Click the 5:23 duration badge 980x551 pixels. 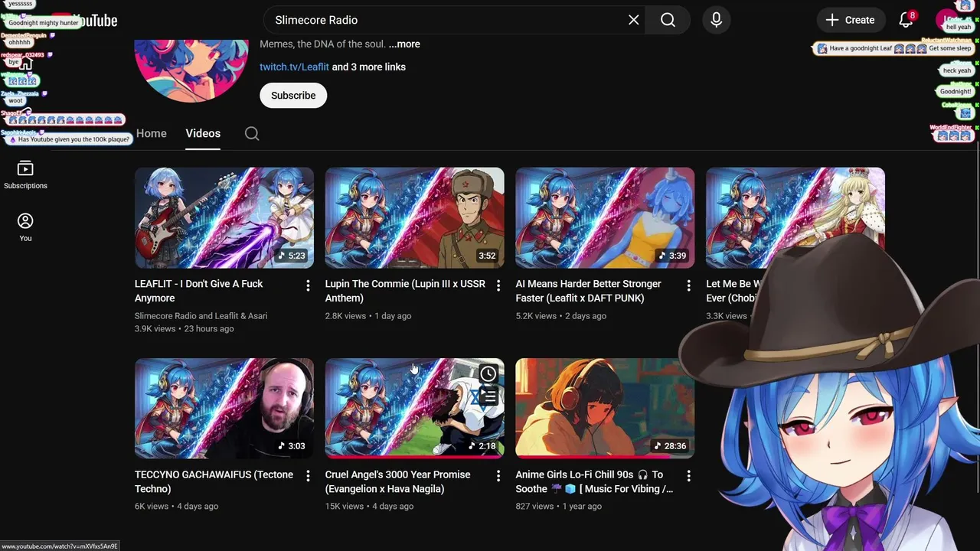(x=292, y=256)
